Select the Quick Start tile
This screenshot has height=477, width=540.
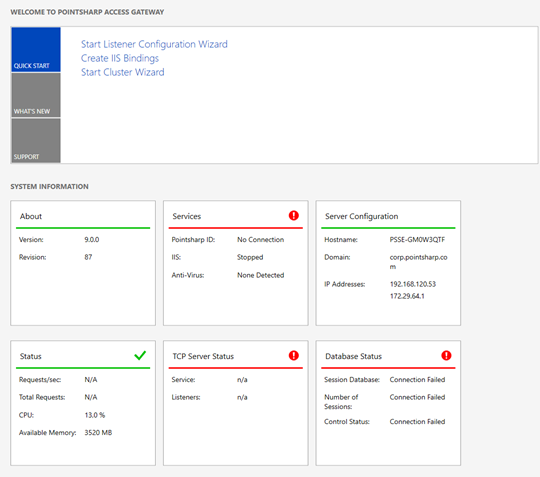[x=36, y=50]
